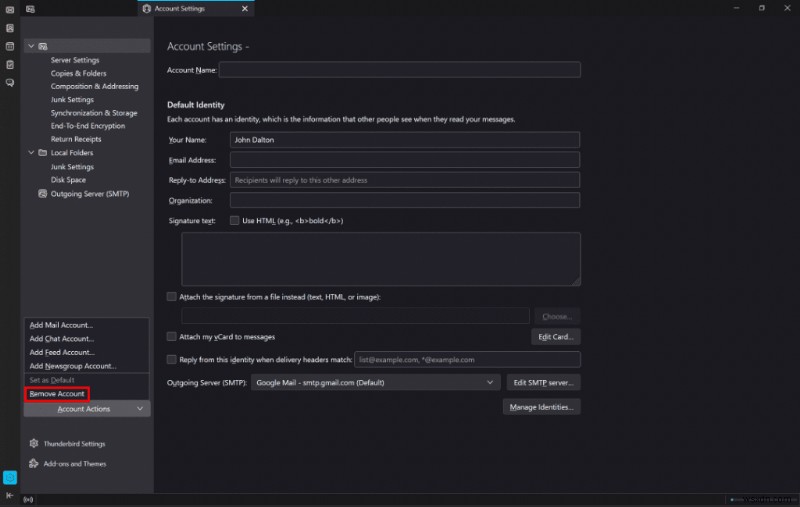Open Copies & Folders settings

[x=79, y=73]
